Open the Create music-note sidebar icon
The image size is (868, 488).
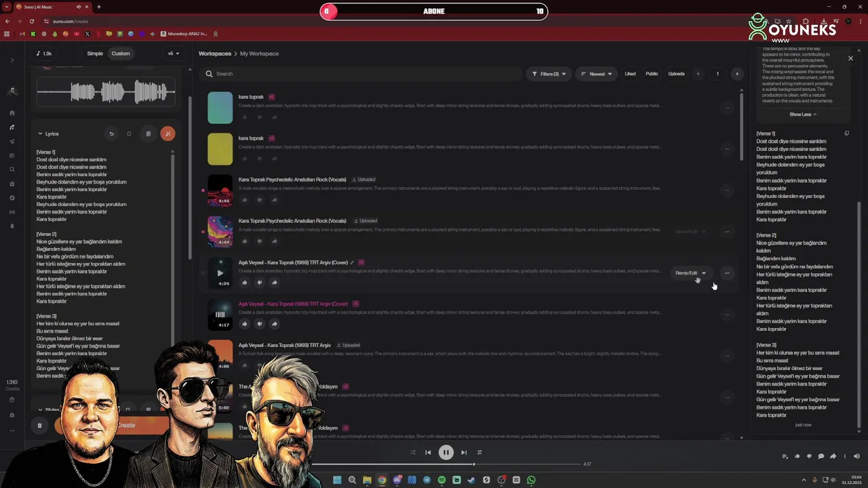click(x=12, y=127)
